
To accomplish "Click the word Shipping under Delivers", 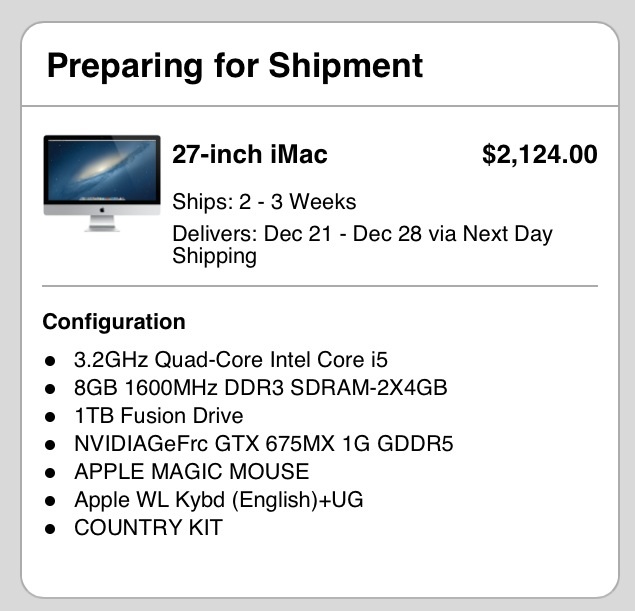I will click(215, 257).
